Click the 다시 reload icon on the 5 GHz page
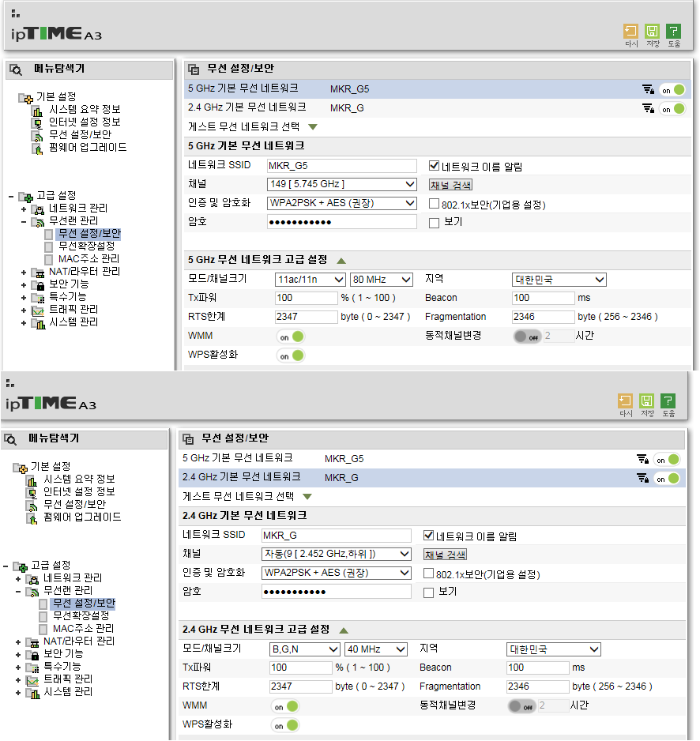This screenshot has height=741, width=700. [x=631, y=32]
